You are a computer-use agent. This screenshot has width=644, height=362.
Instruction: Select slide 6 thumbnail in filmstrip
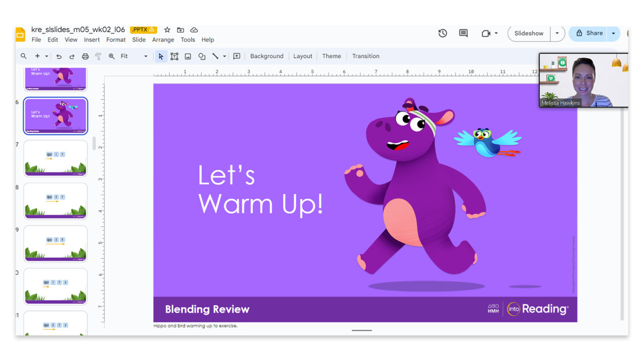click(x=55, y=116)
